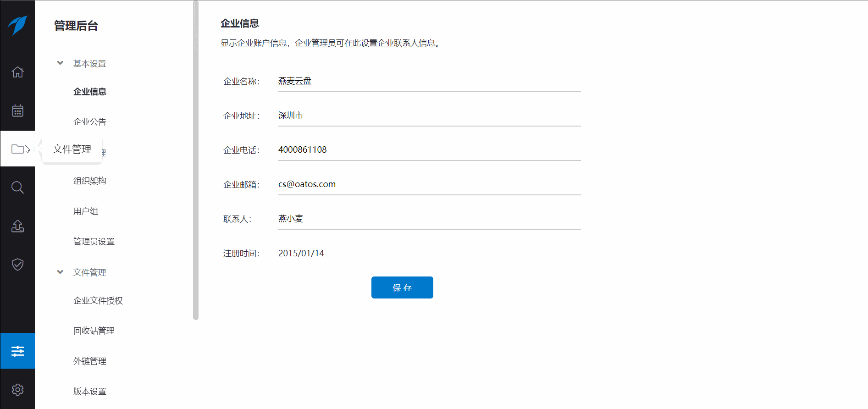Viewport: 868px width, 409px height.
Task: Open 用户组 in the side menu
Action: 86,211
